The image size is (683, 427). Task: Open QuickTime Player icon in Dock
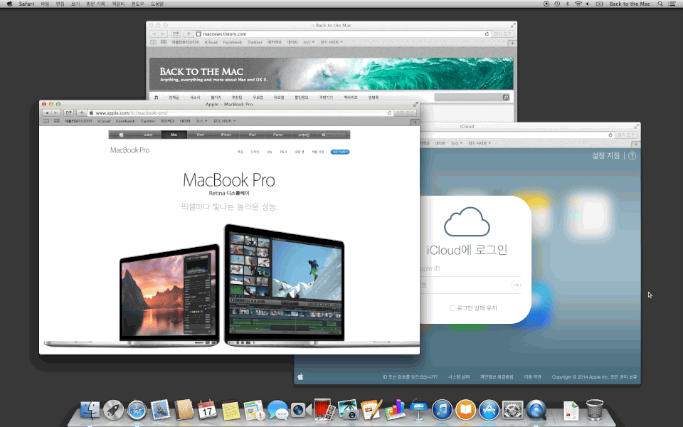pos(536,410)
